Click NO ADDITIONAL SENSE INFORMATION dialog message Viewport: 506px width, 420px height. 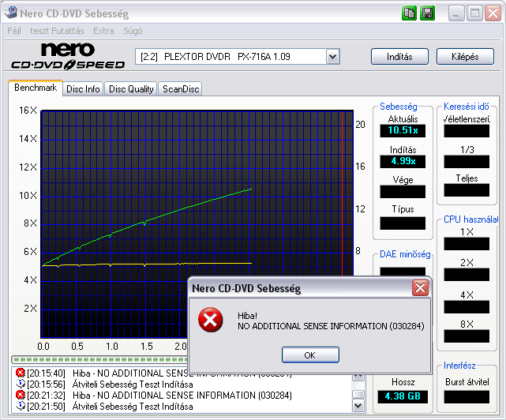[x=331, y=326]
